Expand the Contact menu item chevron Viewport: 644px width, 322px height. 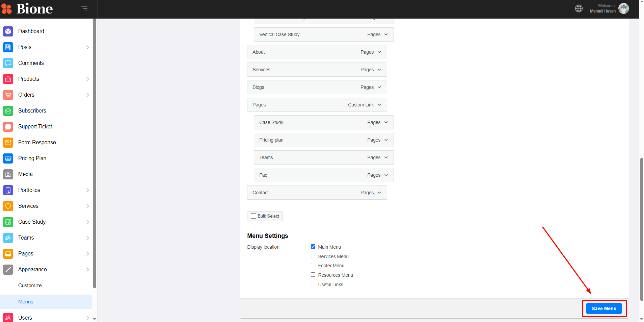(x=379, y=193)
